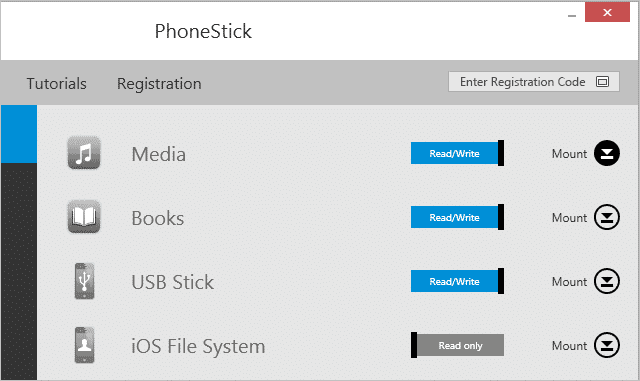Click the iOS File System label
The height and width of the screenshot is (381, 640).
(198, 346)
